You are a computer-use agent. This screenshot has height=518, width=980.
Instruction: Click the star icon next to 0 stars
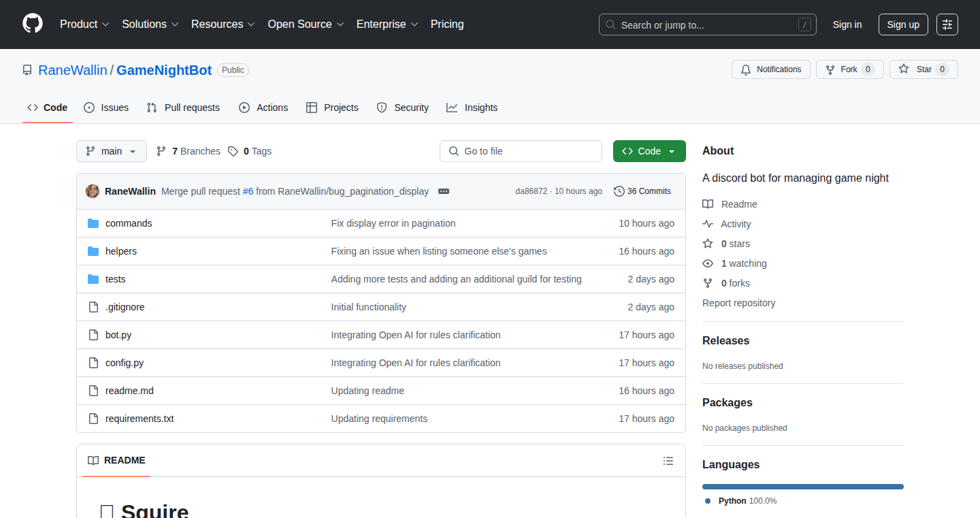tap(708, 244)
